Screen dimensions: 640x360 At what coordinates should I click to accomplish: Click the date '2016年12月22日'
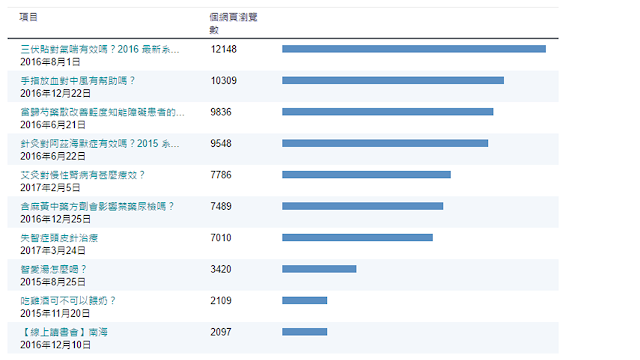pyautogui.click(x=56, y=93)
